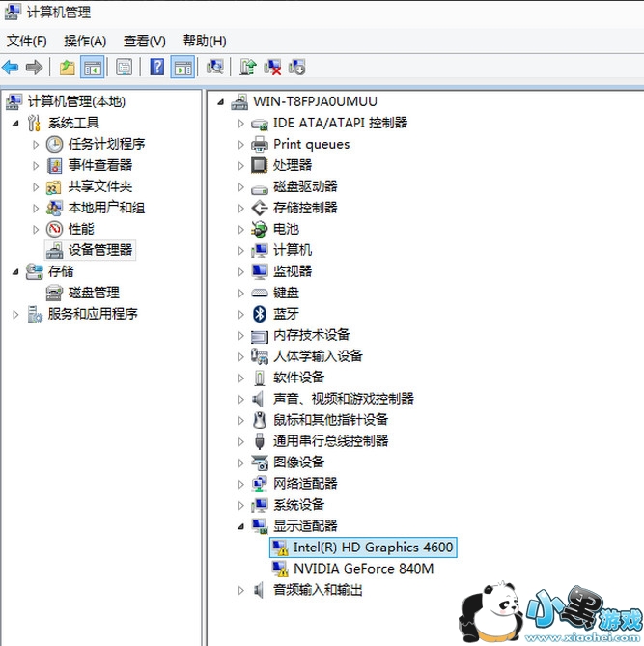Toggle Show/Hide Console Tree toolbar icon
The width and height of the screenshot is (644, 646).
pos(93,68)
